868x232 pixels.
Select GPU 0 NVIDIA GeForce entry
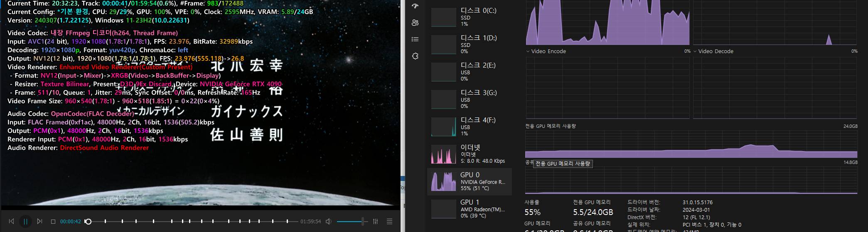pyautogui.click(x=470, y=181)
